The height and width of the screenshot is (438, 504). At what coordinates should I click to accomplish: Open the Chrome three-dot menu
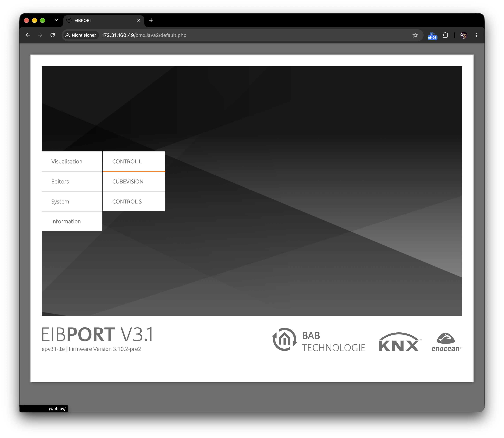click(x=476, y=35)
